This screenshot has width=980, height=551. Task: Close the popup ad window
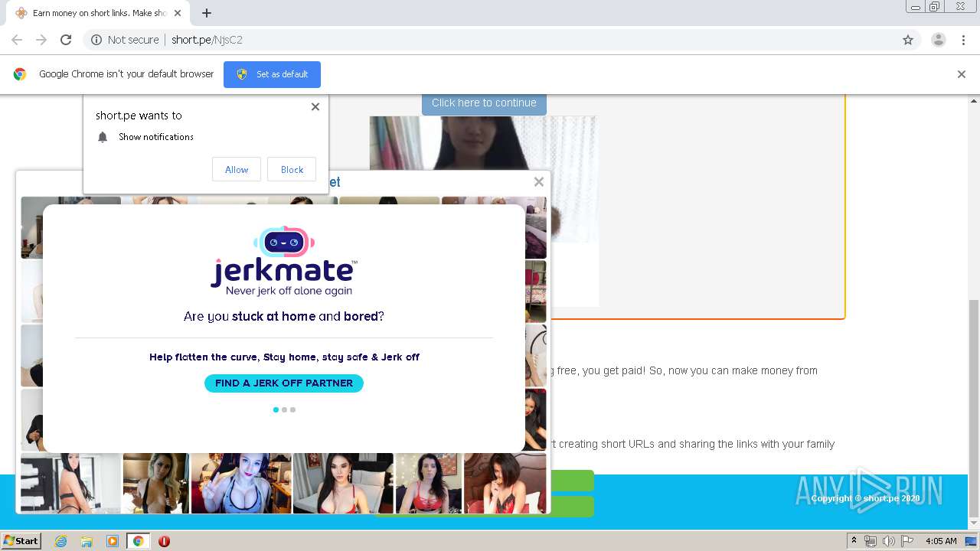coord(539,182)
